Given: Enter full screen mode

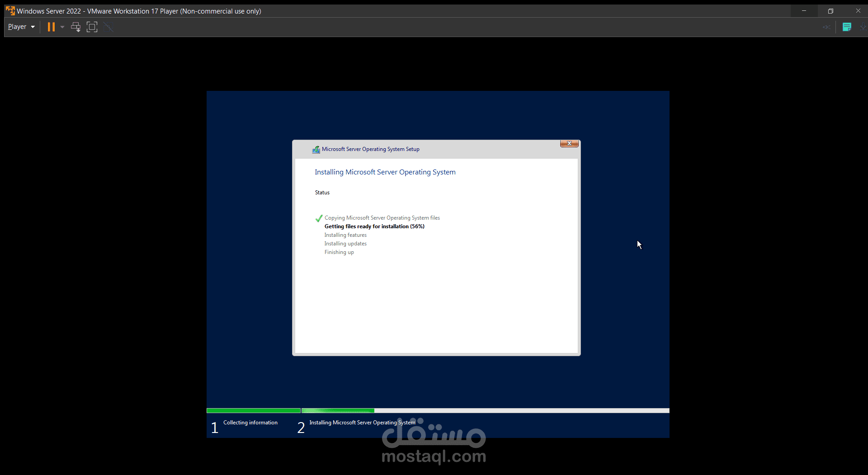Looking at the screenshot, I should [x=92, y=27].
